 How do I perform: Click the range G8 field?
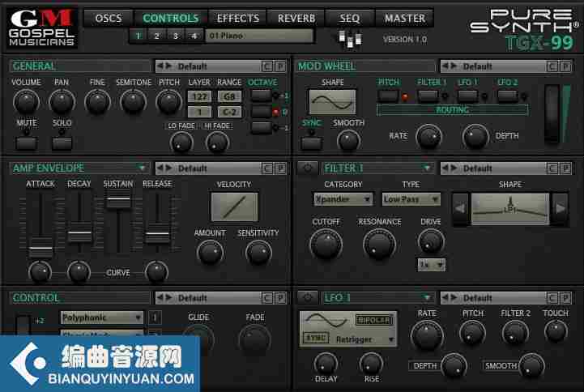click(229, 96)
